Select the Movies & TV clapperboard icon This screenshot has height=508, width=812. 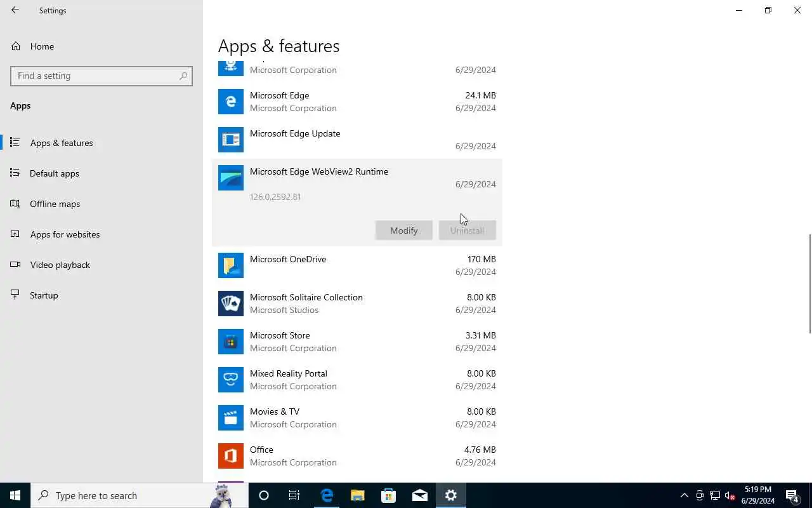pyautogui.click(x=230, y=418)
